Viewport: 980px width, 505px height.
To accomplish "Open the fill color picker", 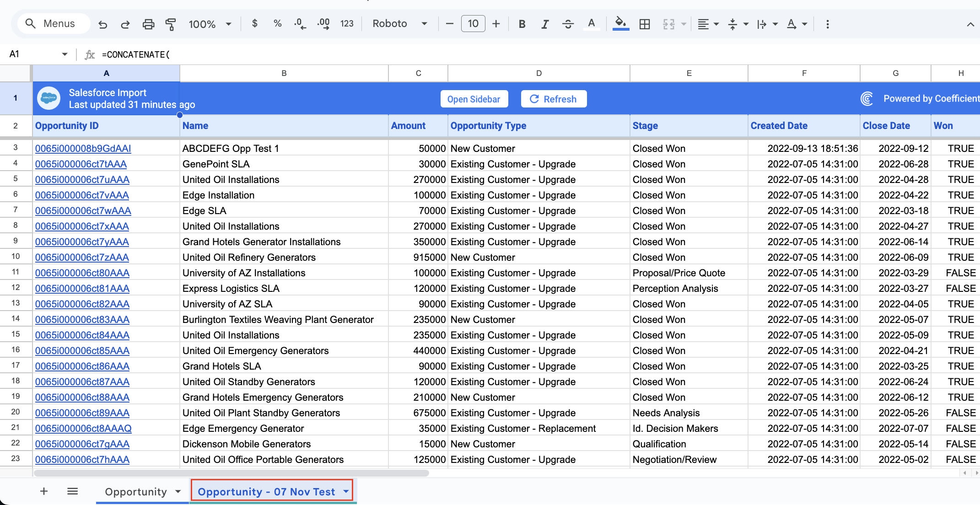I will point(620,24).
